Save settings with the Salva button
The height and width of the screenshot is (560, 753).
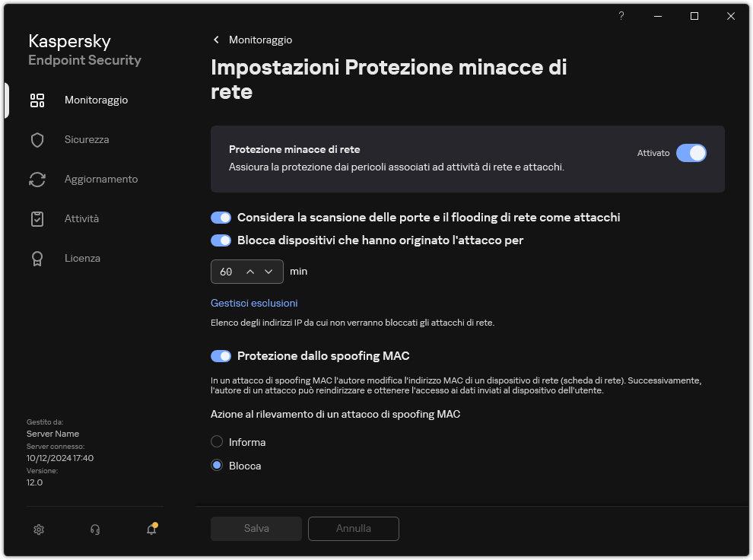[256, 528]
